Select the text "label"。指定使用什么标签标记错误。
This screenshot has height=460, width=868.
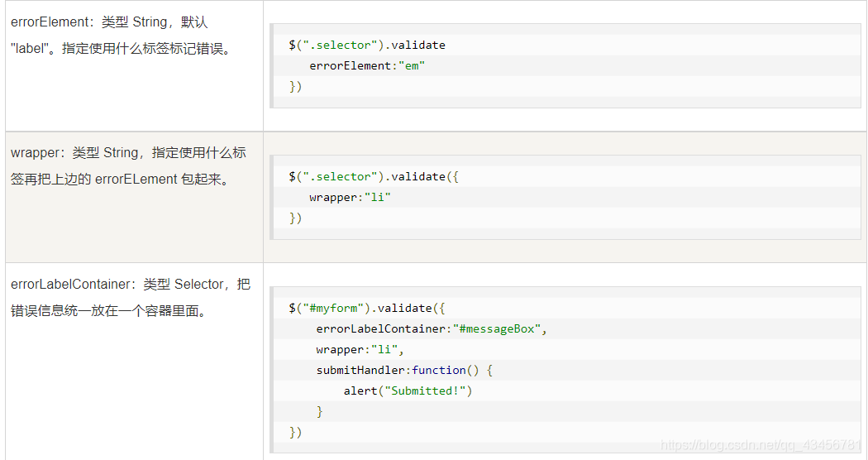point(120,49)
